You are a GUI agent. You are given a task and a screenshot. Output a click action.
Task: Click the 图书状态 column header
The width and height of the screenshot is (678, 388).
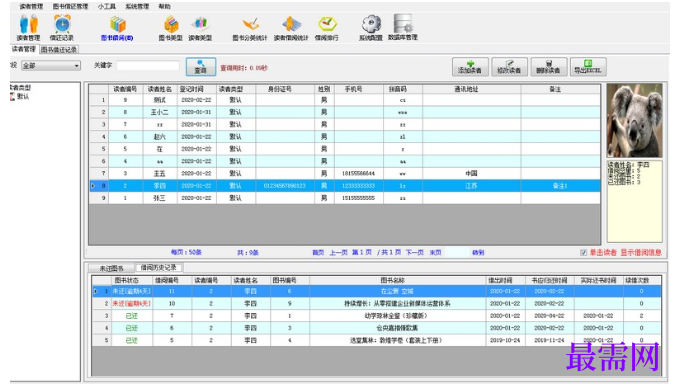pos(132,281)
